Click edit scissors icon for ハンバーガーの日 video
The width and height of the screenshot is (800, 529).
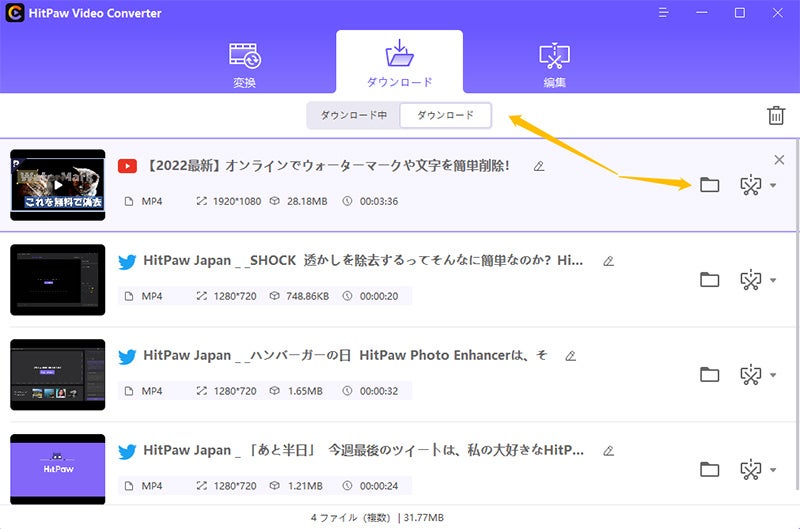751,375
